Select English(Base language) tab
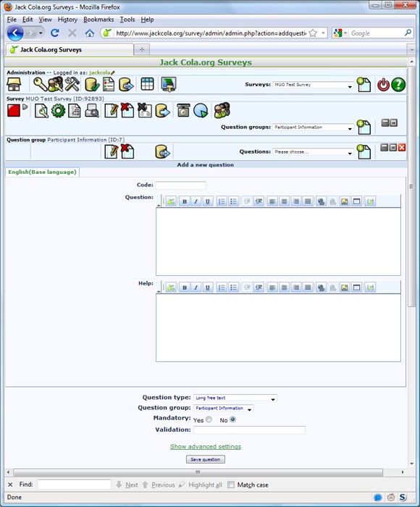 [x=42, y=172]
